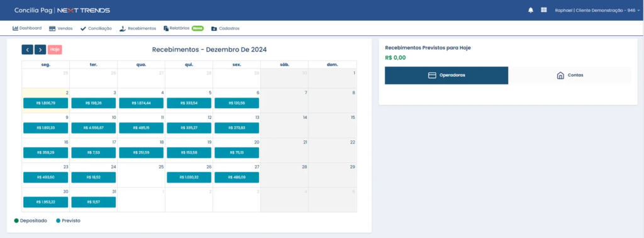Click the Recebimentos hand icon
The height and width of the screenshot is (238, 644).
click(123, 29)
